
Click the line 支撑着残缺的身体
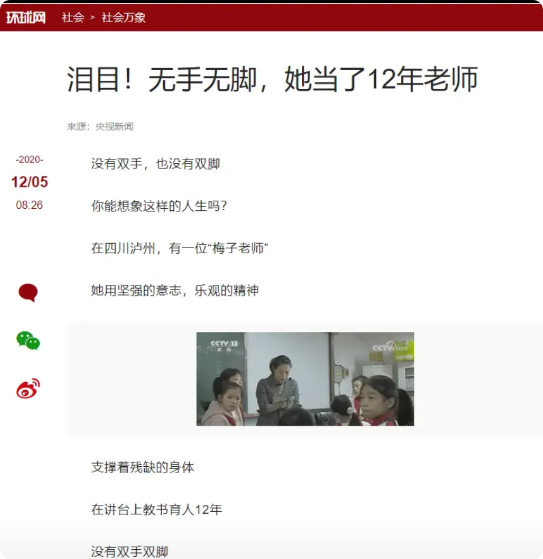pos(143,467)
